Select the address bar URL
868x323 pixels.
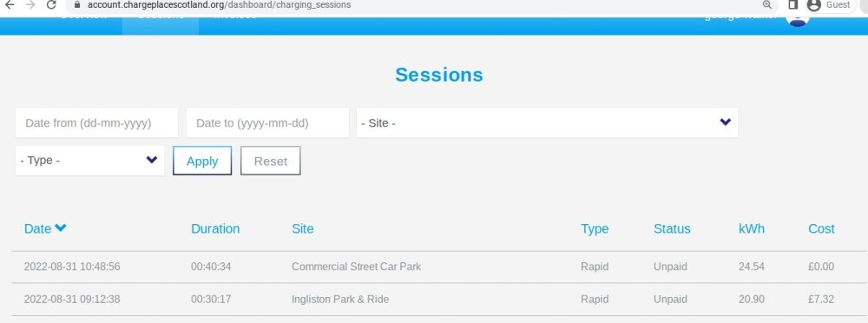point(219,5)
